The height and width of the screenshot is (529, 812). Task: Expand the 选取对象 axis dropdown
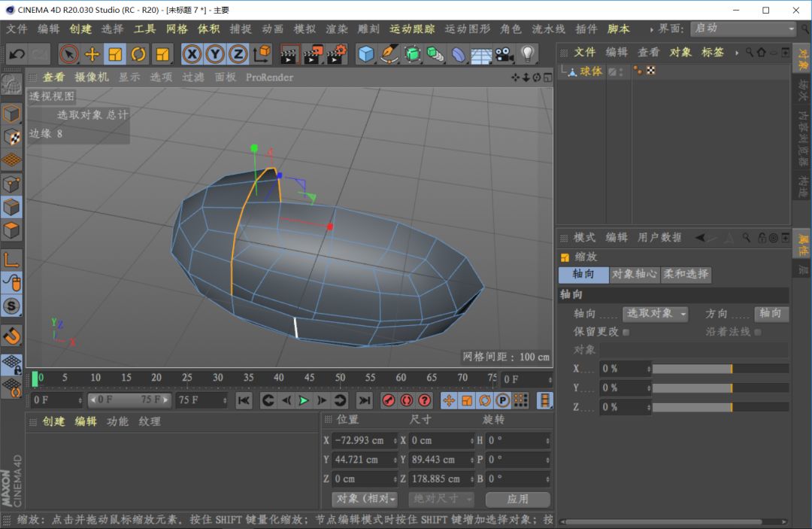tap(656, 314)
